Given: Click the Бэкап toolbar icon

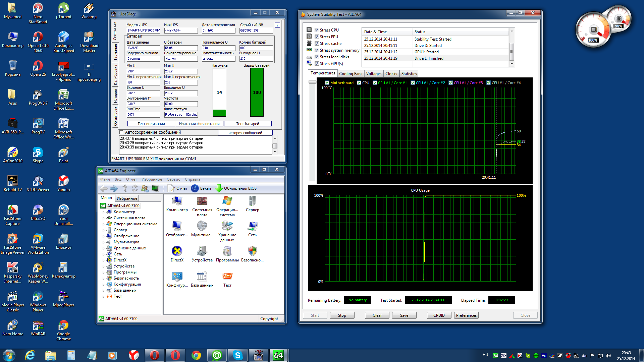Looking at the screenshot, I should (x=195, y=188).
